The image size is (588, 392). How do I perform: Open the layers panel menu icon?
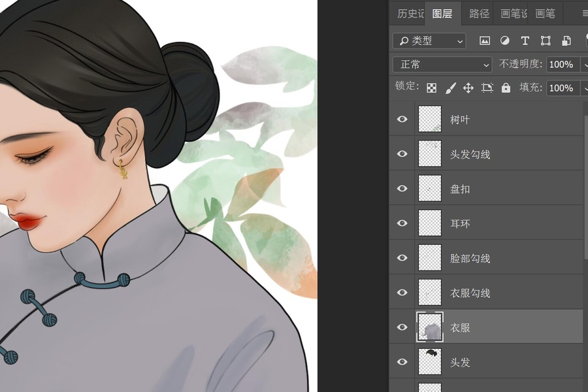pos(585,14)
